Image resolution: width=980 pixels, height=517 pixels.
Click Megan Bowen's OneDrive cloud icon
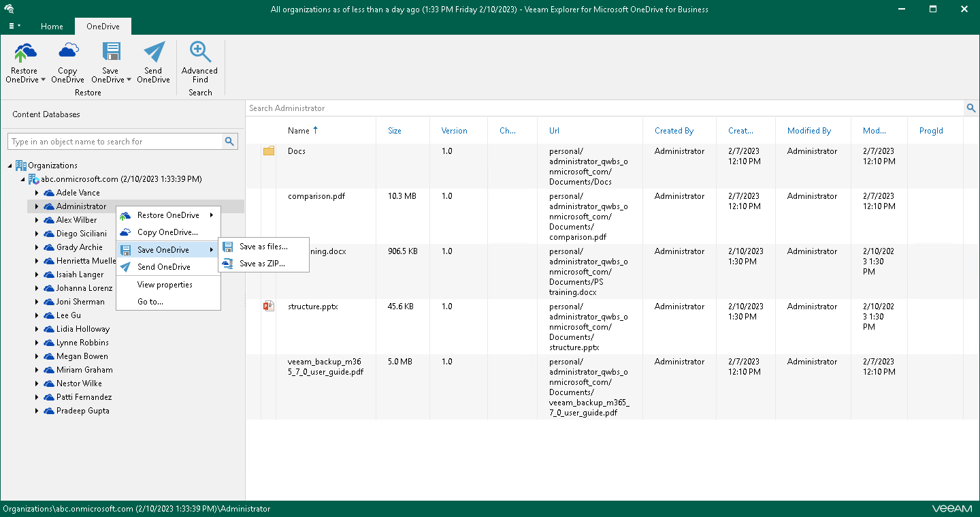[49, 356]
